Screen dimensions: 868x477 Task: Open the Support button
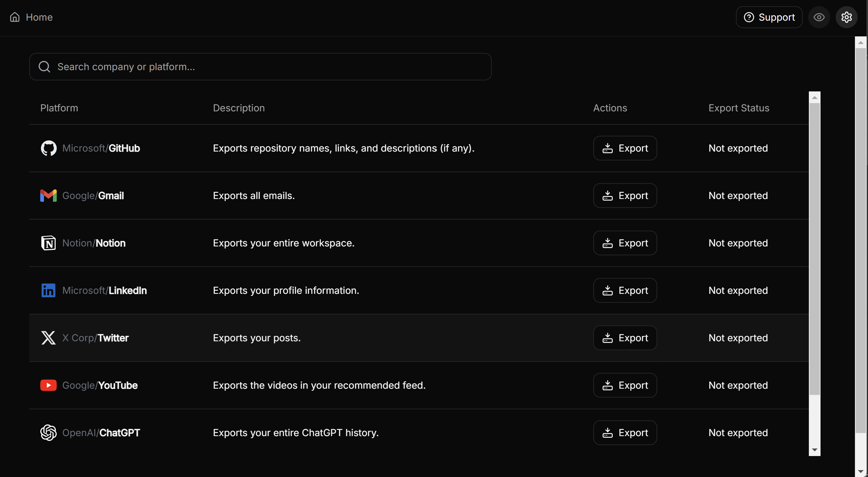tap(769, 17)
